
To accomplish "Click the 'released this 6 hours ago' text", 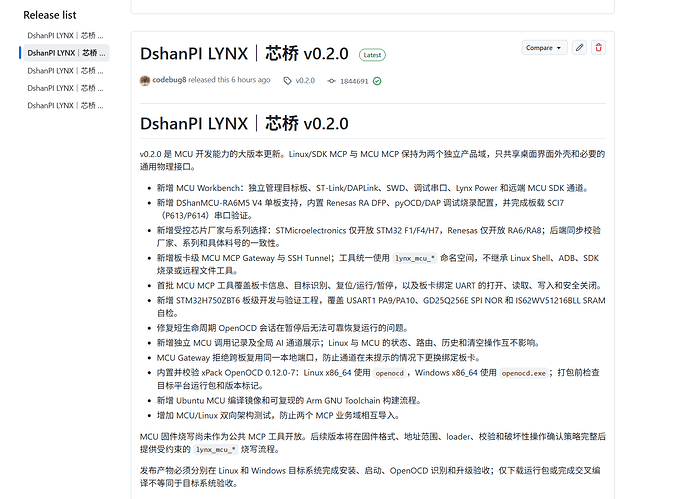I will 229,80.
